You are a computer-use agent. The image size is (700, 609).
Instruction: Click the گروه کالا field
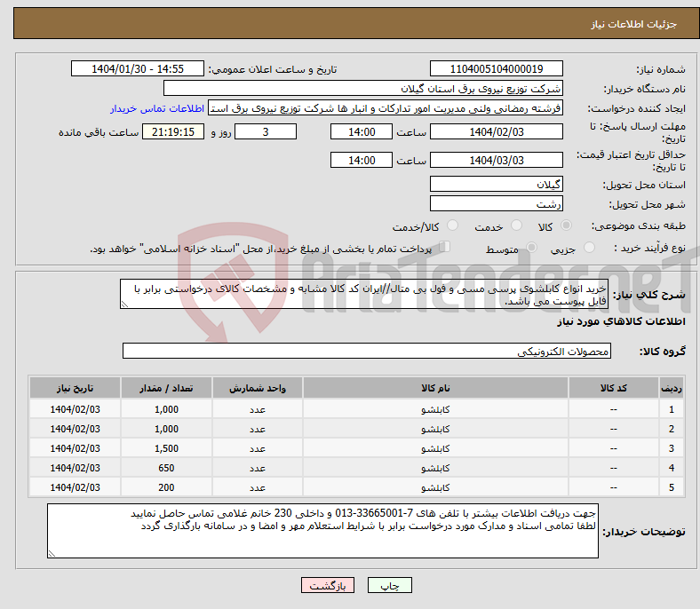tap(366, 352)
